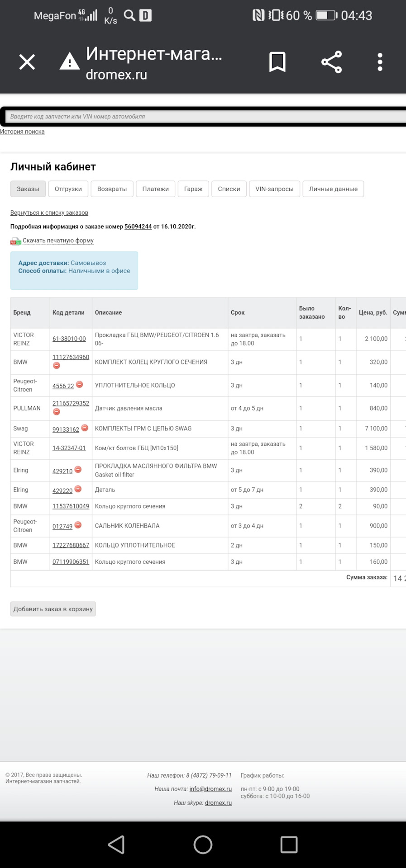
Task: Close the browser tab with X icon
Action: (x=27, y=62)
